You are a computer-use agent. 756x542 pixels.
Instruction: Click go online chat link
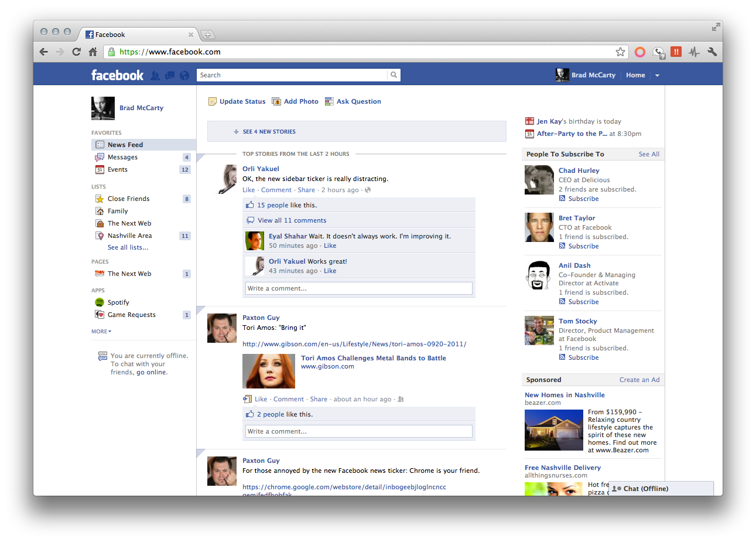pyautogui.click(x=151, y=372)
